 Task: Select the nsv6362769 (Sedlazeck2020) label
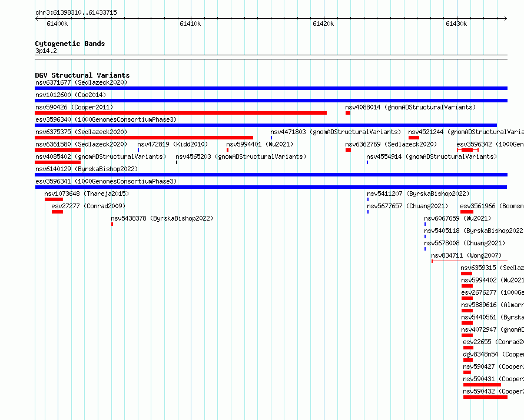[x=391, y=144]
